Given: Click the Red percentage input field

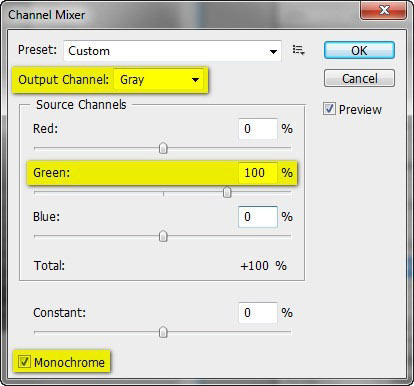Looking at the screenshot, I should pos(258,129).
